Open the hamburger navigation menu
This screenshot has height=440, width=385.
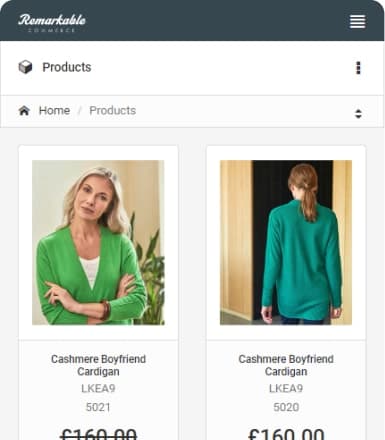(357, 22)
